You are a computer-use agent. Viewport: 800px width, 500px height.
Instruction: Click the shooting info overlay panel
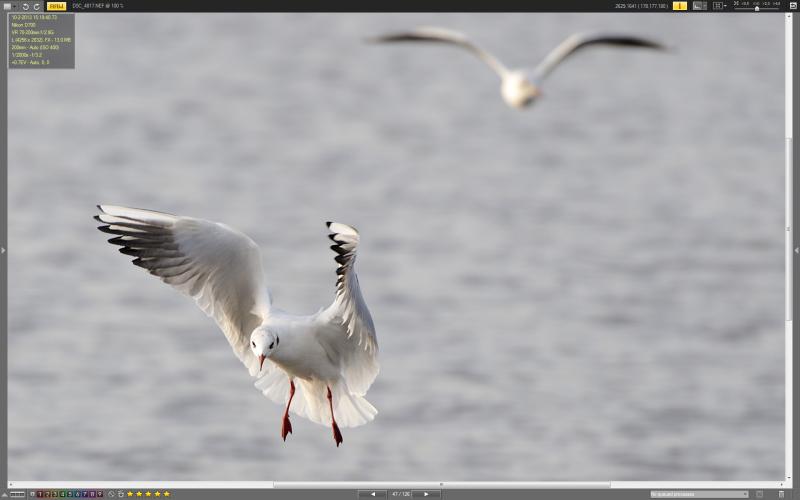(41, 40)
